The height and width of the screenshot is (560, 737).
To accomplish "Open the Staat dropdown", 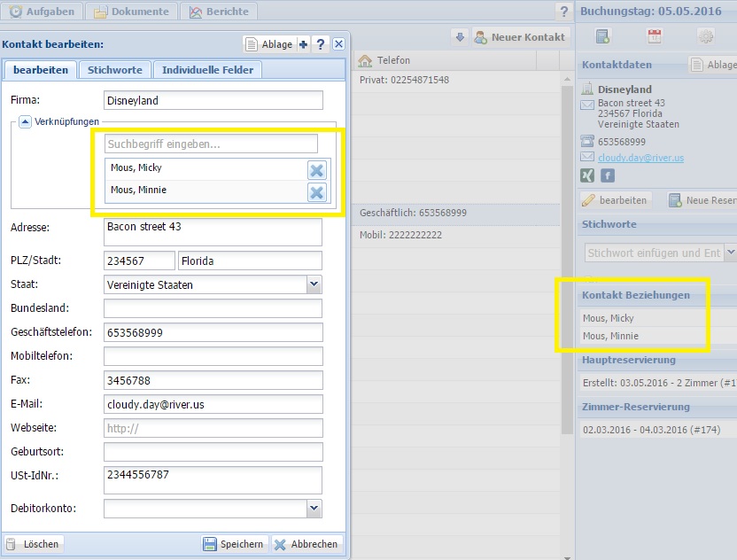I will pyautogui.click(x=314, y=284).
